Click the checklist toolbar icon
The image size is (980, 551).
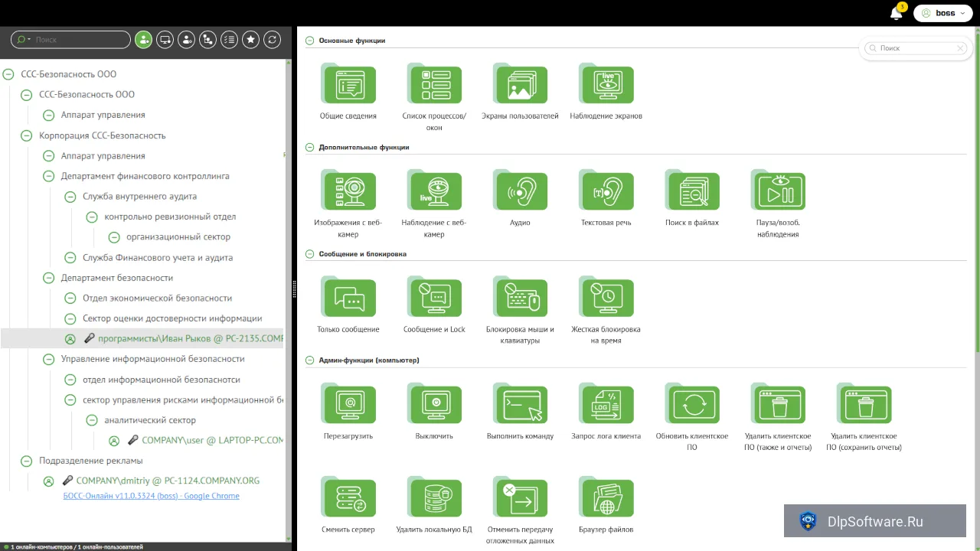[x=229, y=40]
